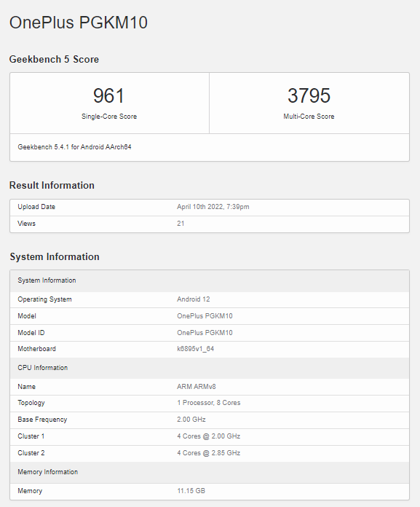The height and width of the screenshot is (507, 420).
Task: Click the Upload Date label
Action: (36, 207)
